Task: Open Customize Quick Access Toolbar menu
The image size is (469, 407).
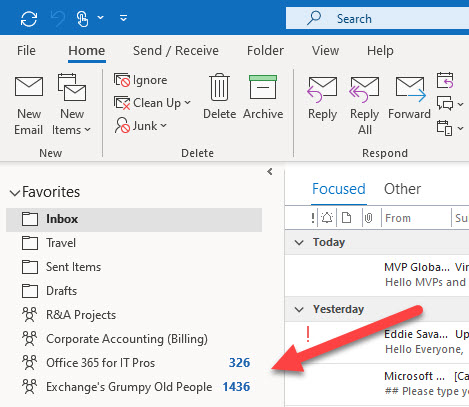Action: pos(123,18)
